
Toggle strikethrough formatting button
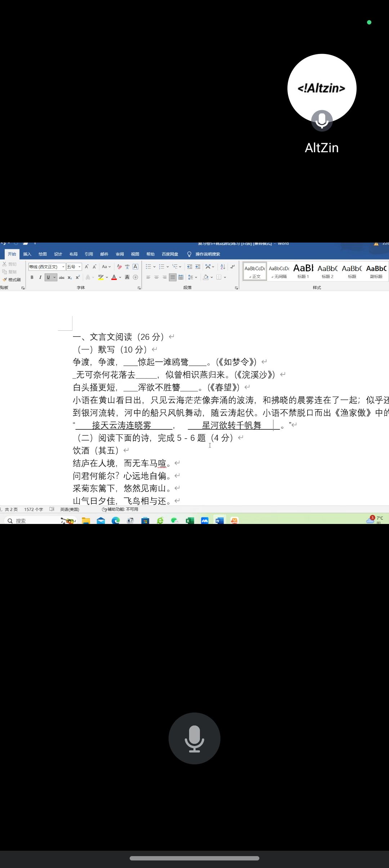(62, 277)
